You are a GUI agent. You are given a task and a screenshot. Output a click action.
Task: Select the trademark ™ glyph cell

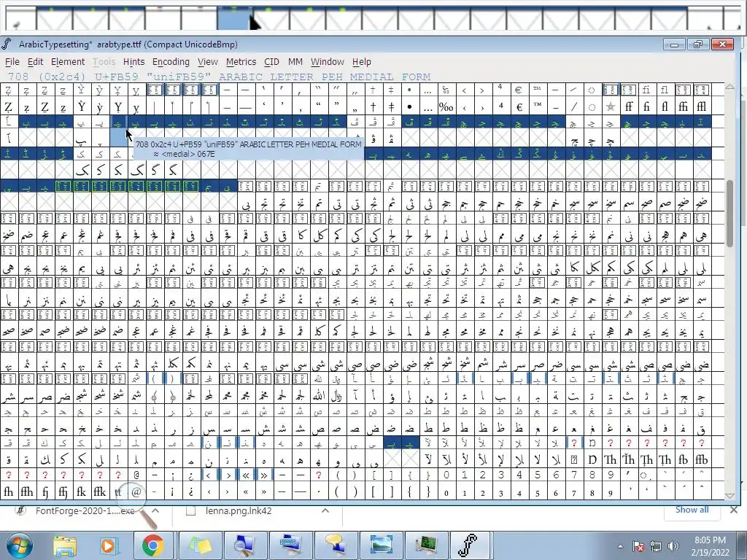538,106
